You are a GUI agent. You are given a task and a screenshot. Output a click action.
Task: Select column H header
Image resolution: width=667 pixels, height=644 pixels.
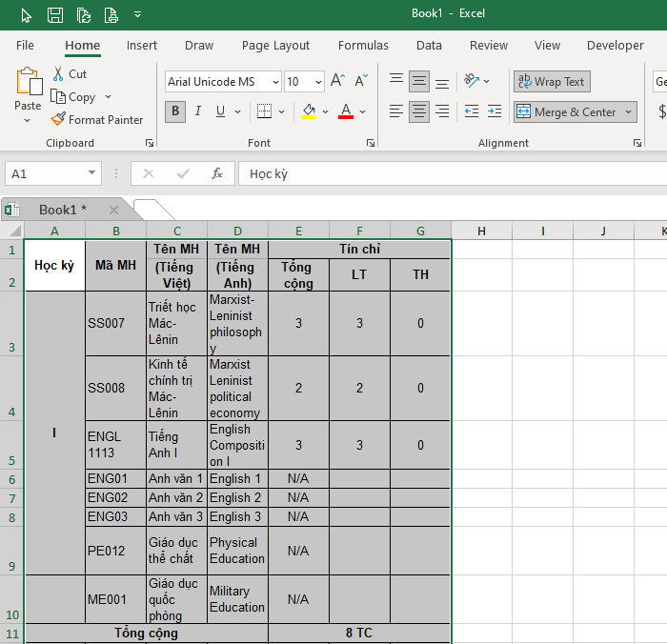(481, 231)
